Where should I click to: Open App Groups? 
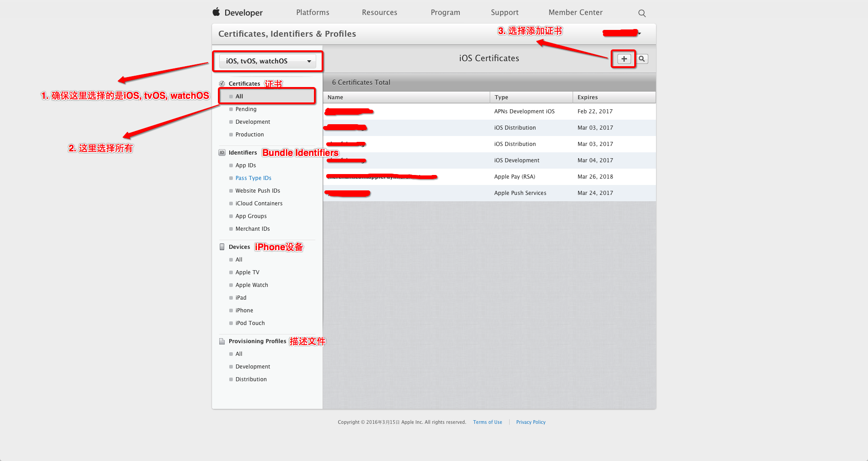coord(251,216)
